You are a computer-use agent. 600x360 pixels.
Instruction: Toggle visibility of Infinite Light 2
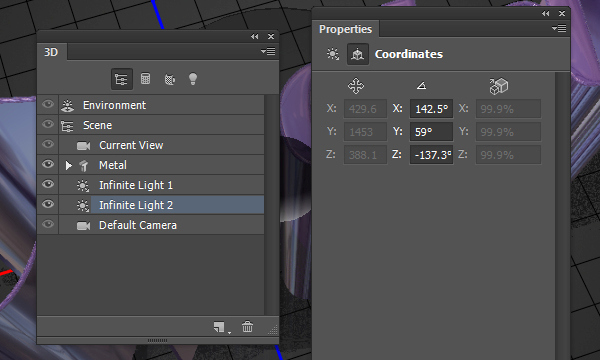[48, 204]
